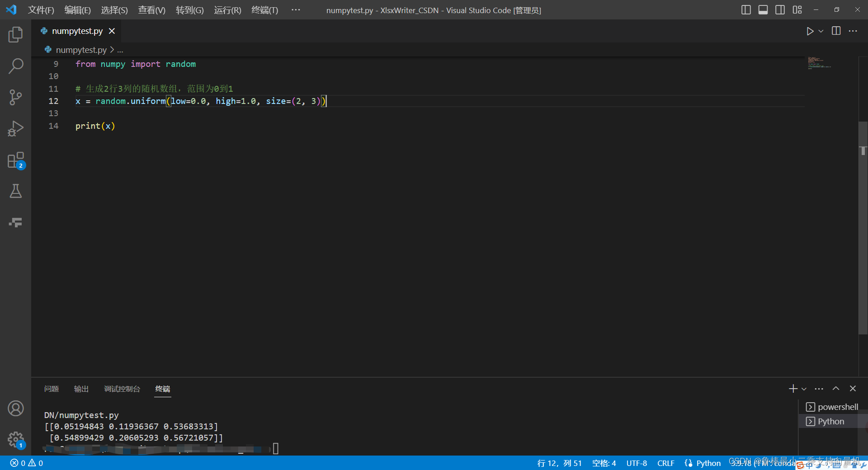This screenshot has width=868, height=470.
Task: Toggle the primary side bar layout icon
Action: coord(746,9)
